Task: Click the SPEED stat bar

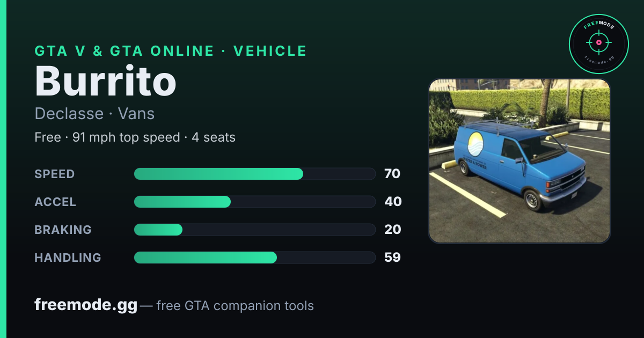Action: [254, 174]
